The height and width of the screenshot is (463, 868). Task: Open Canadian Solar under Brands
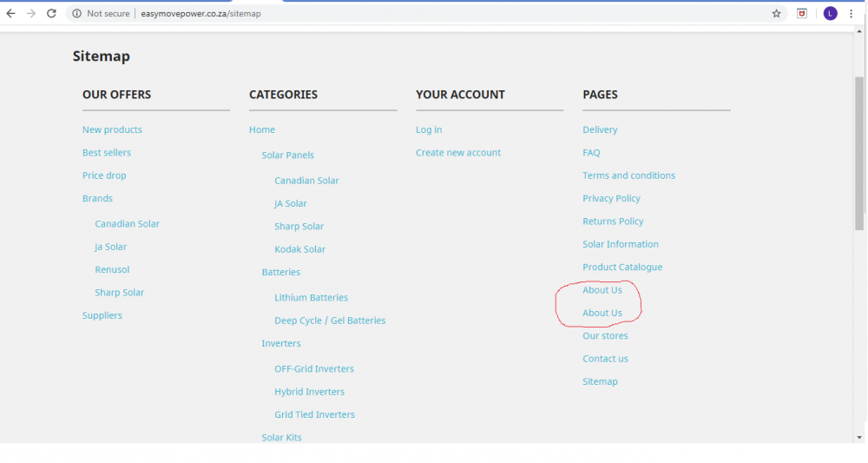[x=127, y=224]
